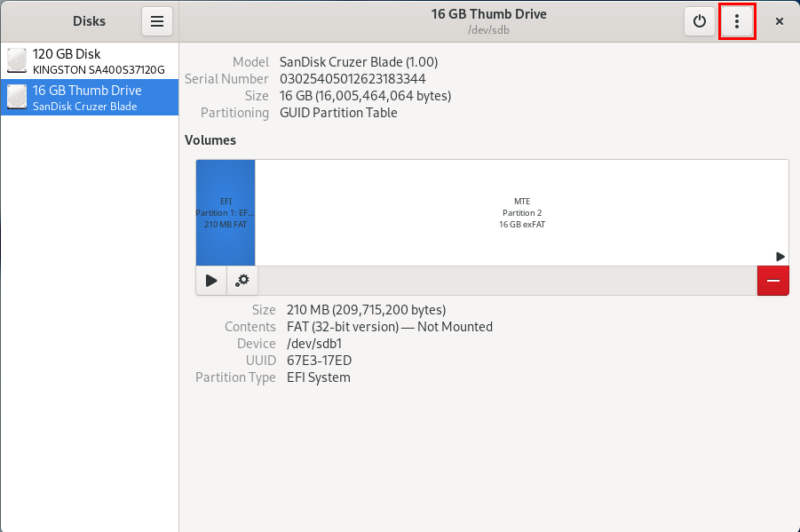Click the /dev/sdb subtitle in header

(x=489, y=30)
